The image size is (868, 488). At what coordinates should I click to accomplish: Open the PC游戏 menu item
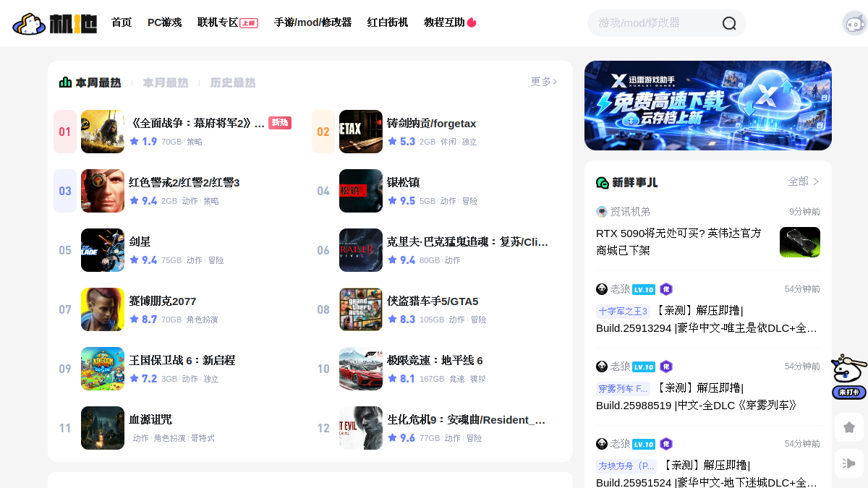(x=165, y=22)
